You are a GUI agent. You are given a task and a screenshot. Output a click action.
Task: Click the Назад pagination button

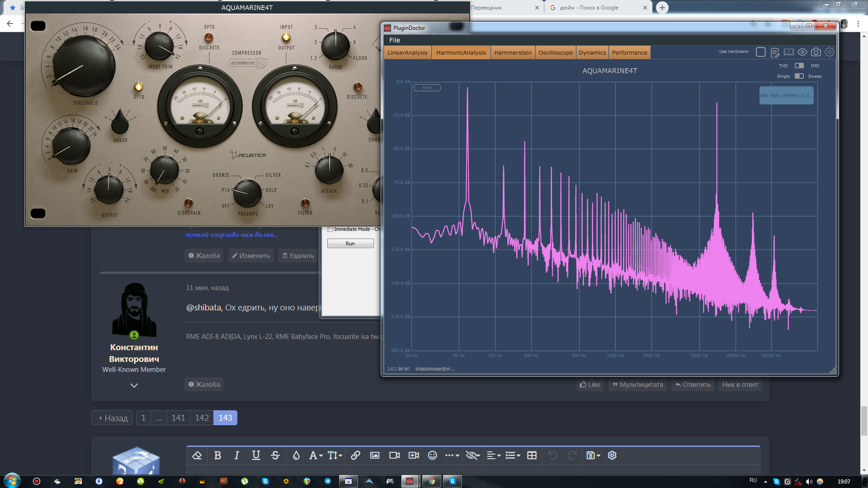tap(112, 418)
